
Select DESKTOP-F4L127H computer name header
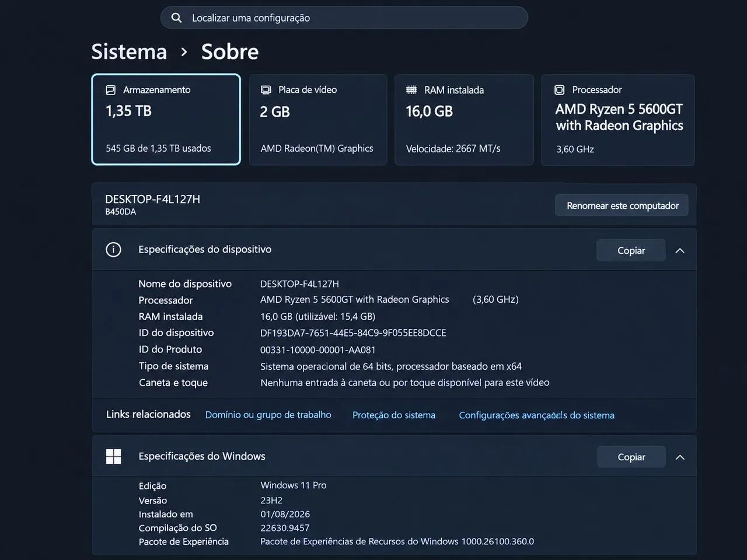coord(152,199)
